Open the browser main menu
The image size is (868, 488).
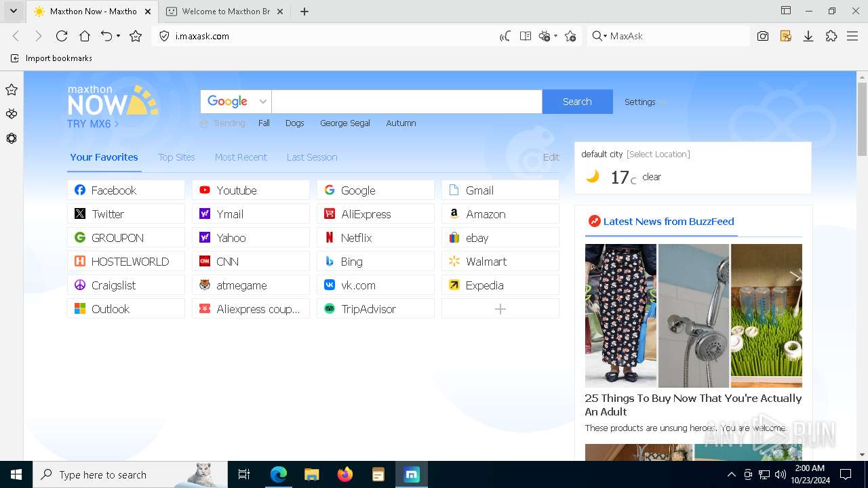click(853, 36)
